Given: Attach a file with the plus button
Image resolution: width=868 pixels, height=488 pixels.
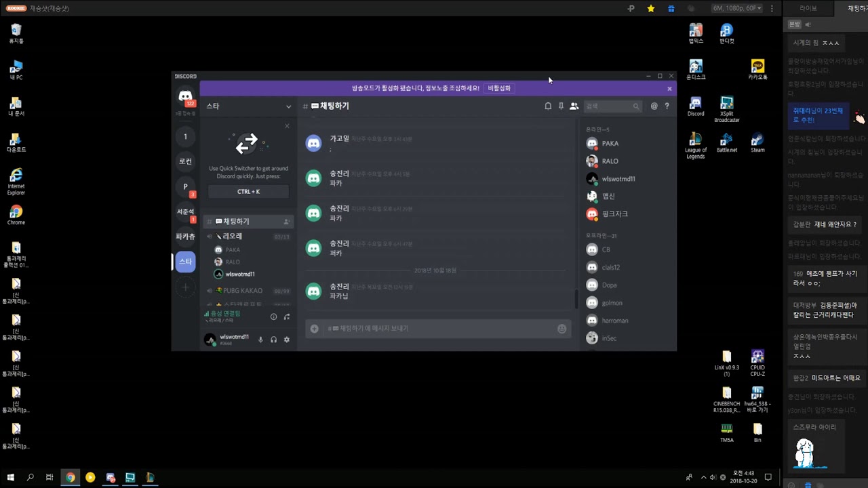Looking at the screenshot, I should coord(314,329).
